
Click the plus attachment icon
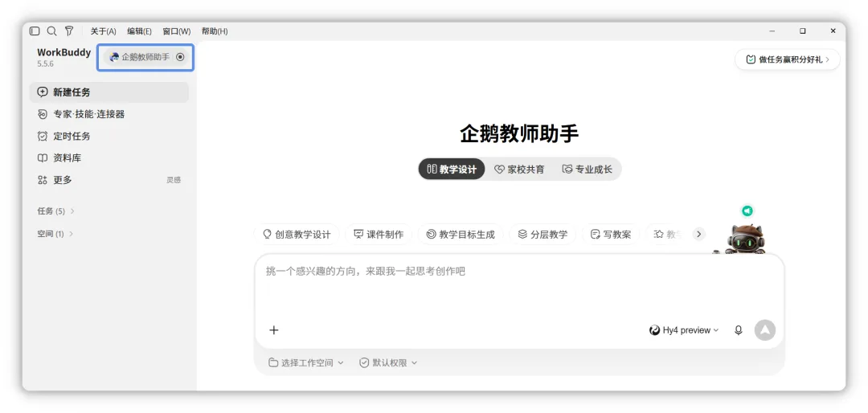point(274,330)
